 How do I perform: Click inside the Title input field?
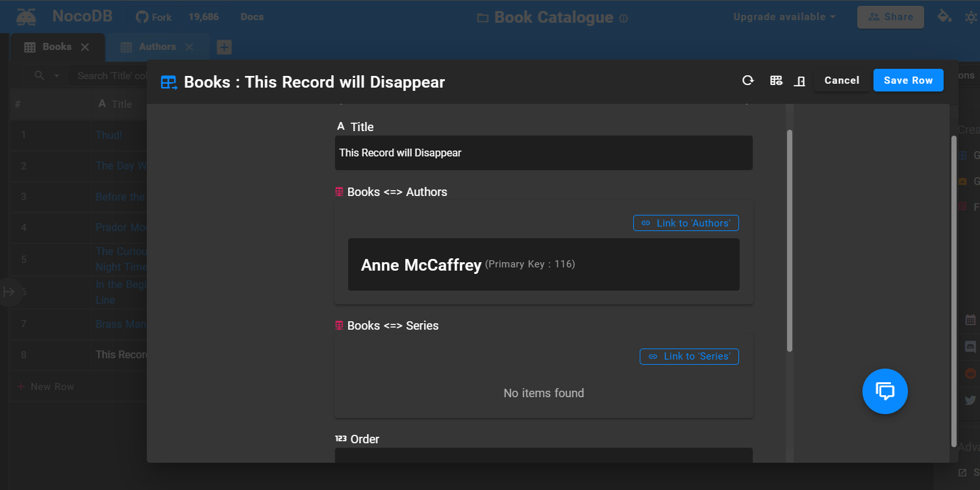544,153
